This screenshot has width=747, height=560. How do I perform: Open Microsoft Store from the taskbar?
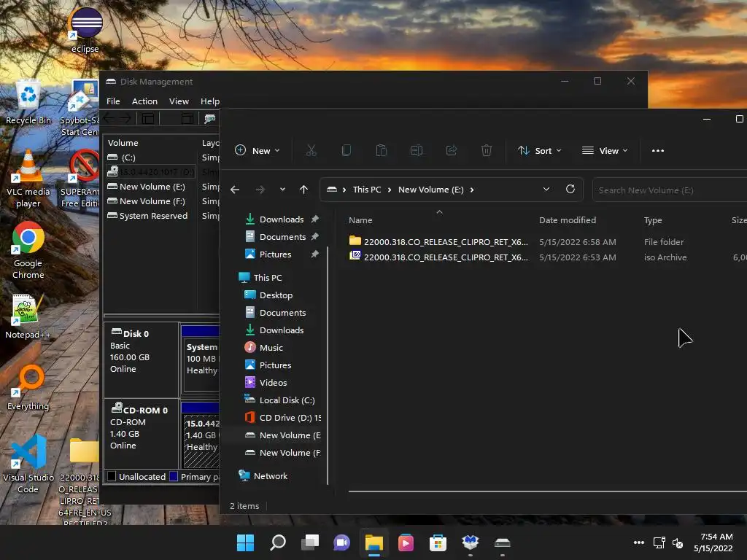click(438, 542)
